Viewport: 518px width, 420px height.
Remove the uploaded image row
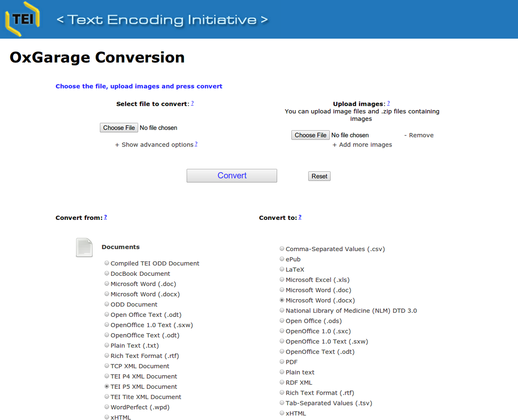[419, 135]
